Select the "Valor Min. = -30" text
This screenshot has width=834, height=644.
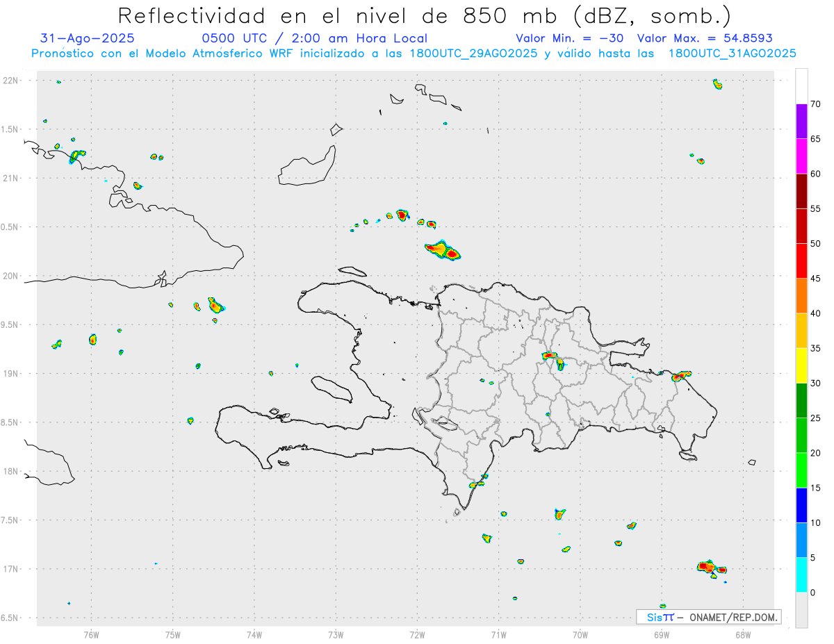click(x=571, y=38)
